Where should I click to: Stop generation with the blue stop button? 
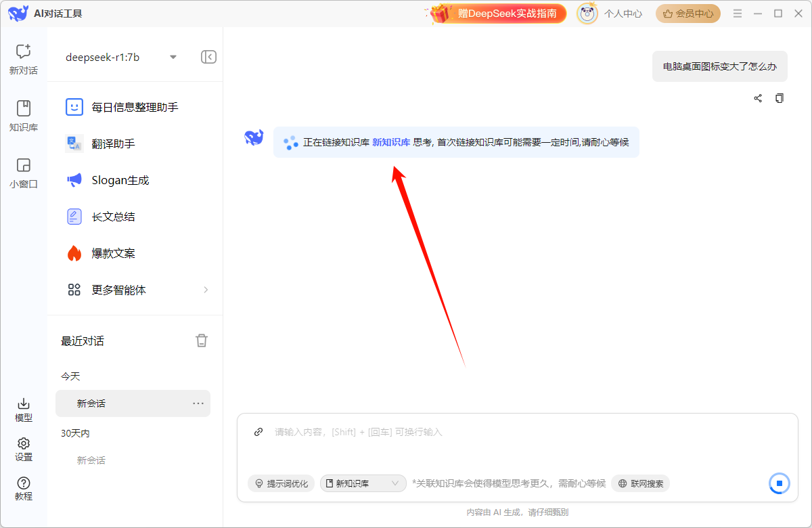point(779,483)
